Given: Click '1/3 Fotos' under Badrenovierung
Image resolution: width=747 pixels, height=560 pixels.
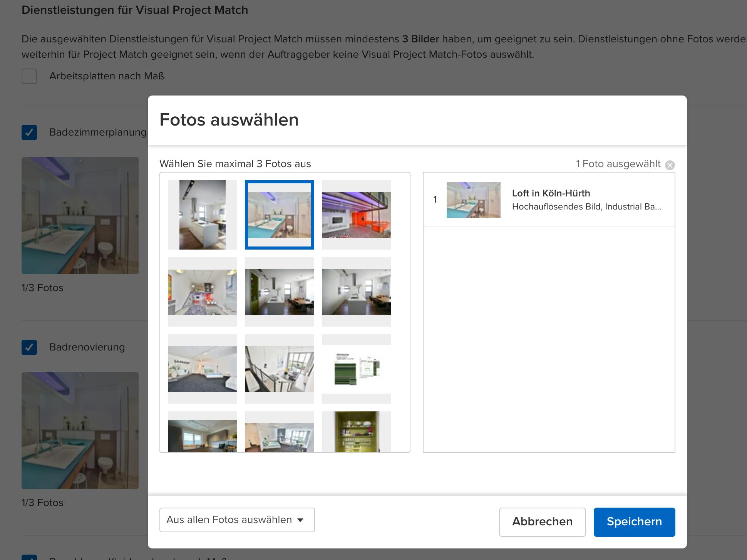Looking at the screenshot, I should pos(43,503).
